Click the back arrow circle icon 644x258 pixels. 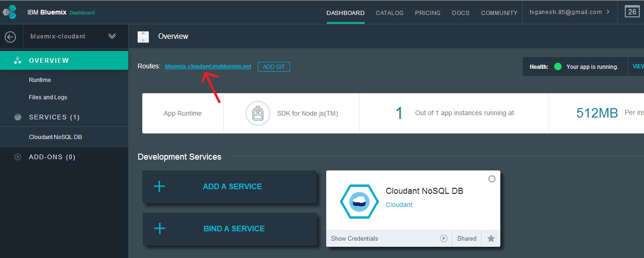[10, 37]
